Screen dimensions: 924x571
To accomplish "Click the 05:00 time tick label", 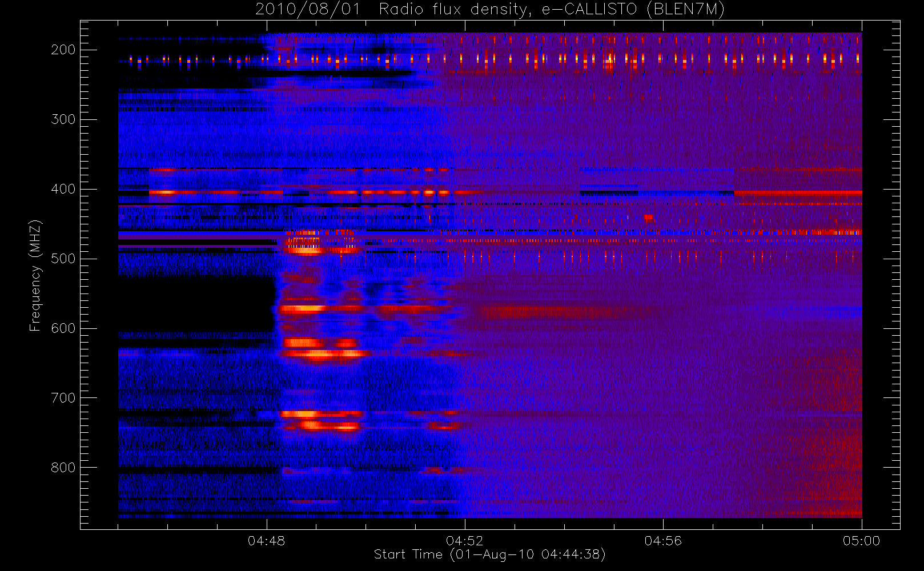I will pos(861,541).
